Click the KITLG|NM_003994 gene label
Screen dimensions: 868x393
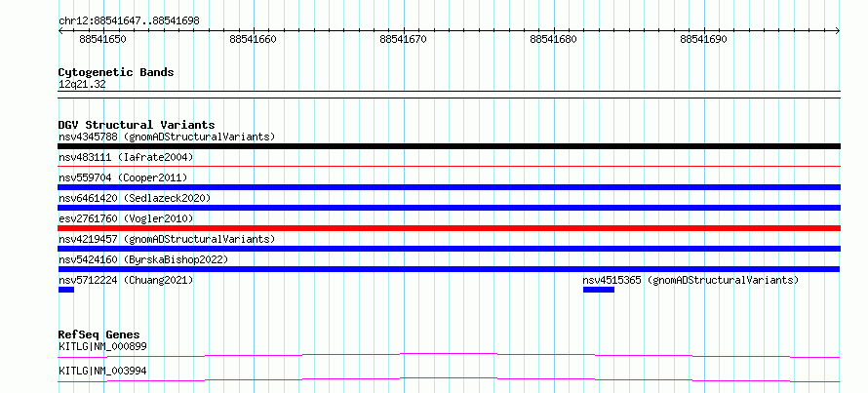(102, 371)
